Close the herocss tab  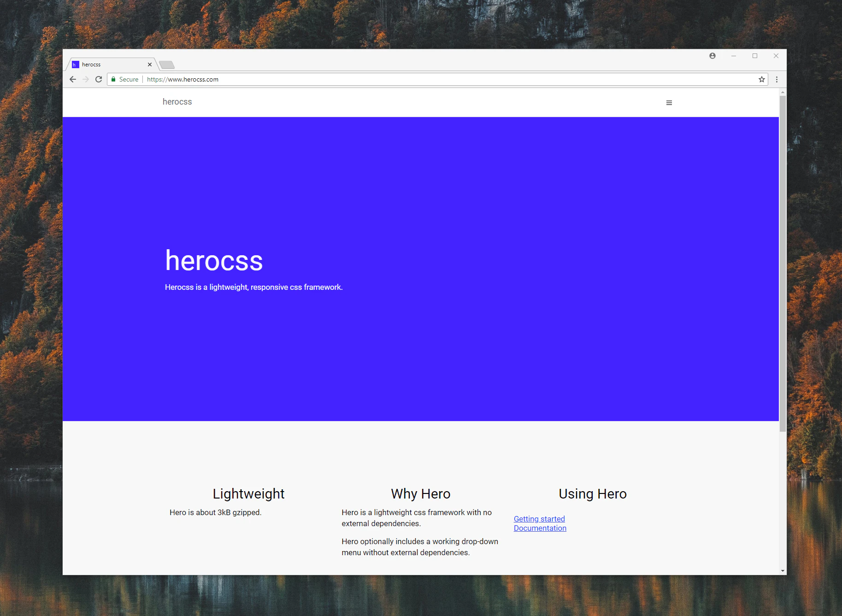point(150,64)
